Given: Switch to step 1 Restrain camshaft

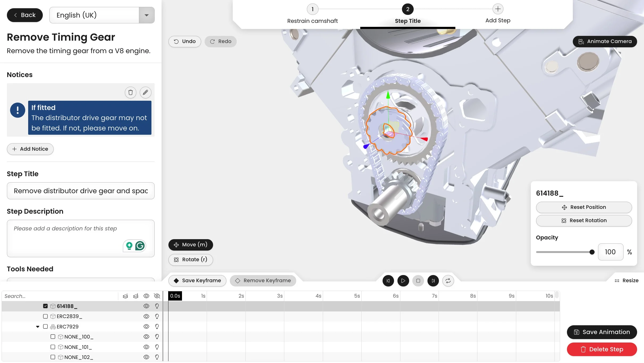Looking at the screenshot, I should tap(312, 9).
